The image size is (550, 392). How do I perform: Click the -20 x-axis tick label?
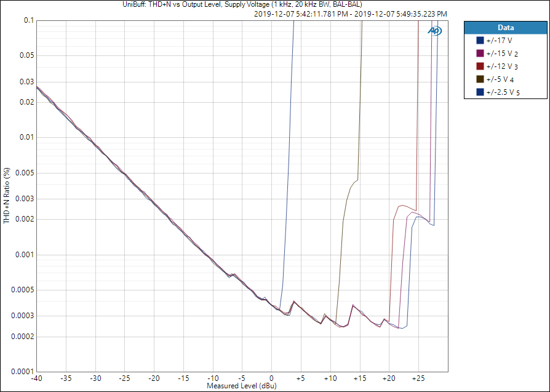[x=154, y=378]
